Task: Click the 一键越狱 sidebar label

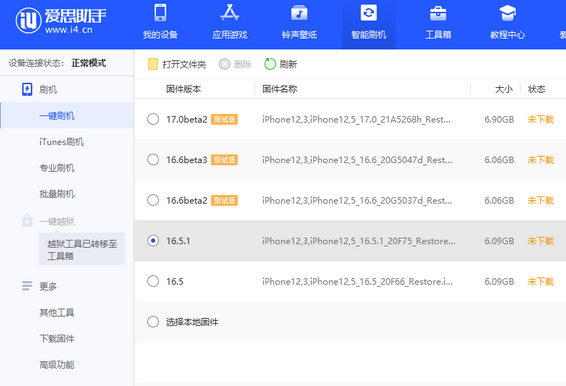Action: click(57, 221)
